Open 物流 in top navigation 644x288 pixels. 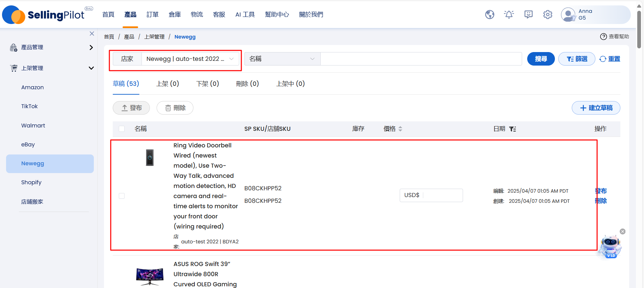click(x=197, y=15)
